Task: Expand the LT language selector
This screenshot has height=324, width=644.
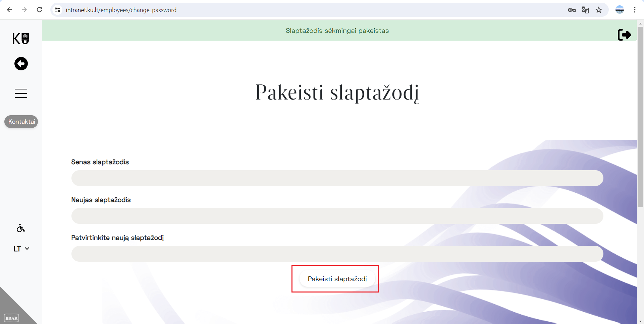Action: pyautogui.click(x=21, y=249)
